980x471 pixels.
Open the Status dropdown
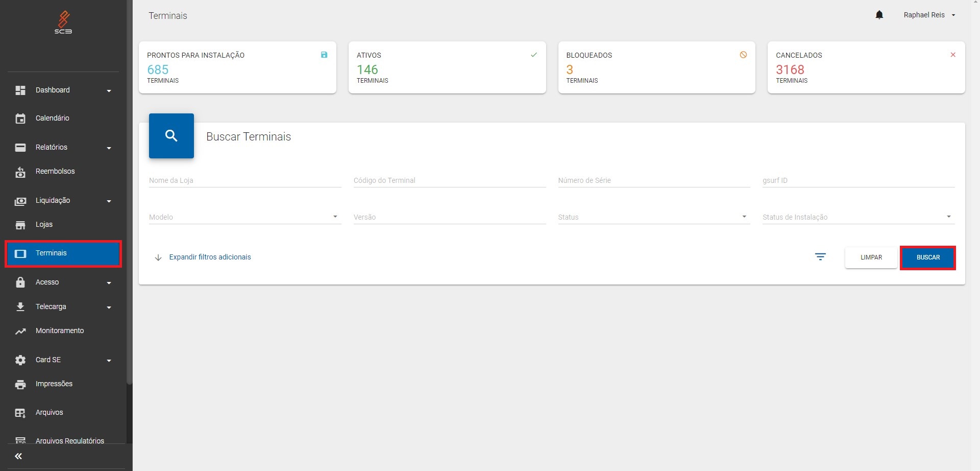(653, 217)
